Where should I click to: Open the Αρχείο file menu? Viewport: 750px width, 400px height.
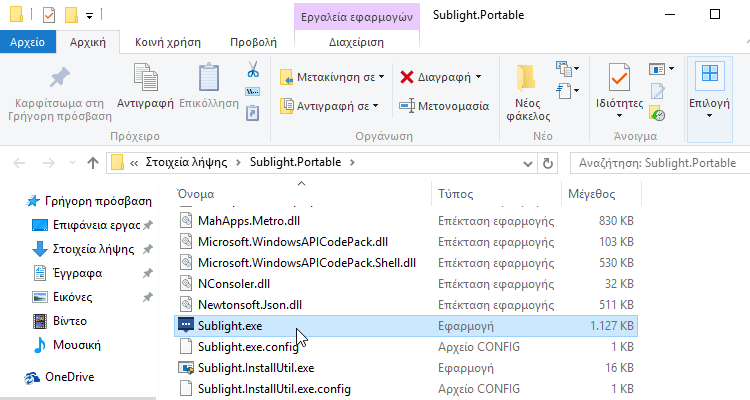tap(28, 42)
